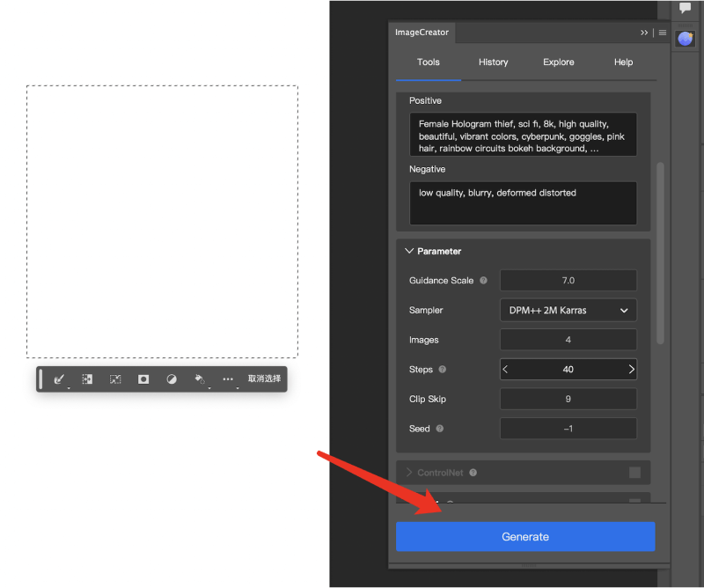Switch to the History tab
704x588 pixels.
click(x=493, y=62)
